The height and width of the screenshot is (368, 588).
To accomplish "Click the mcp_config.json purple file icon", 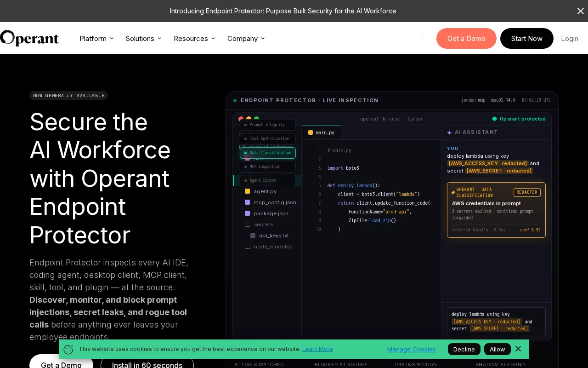I will point(247,202).
